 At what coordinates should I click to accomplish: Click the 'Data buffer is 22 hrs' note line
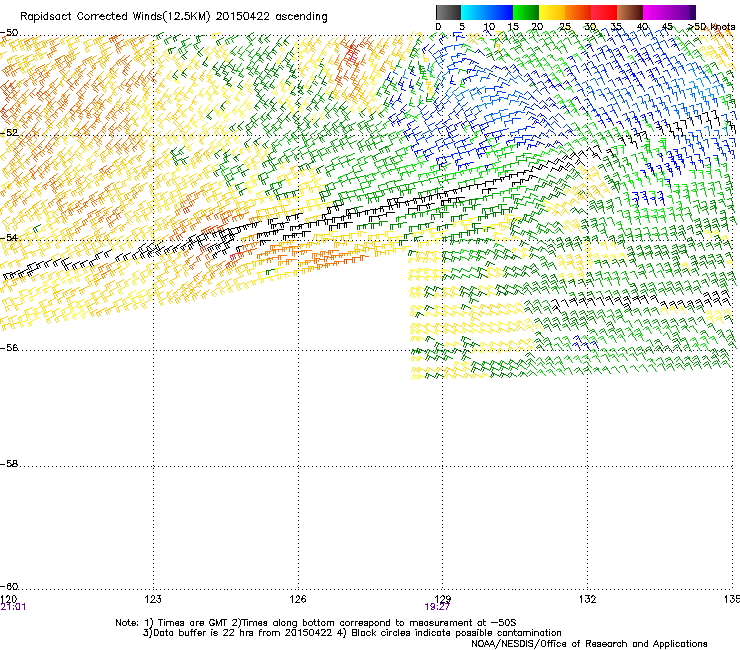pyautogui.click(x=352, y=633)
